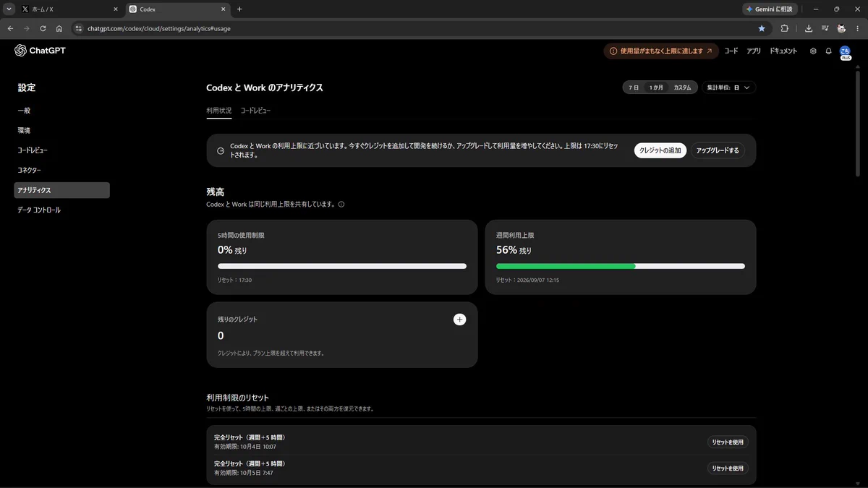Switch to the 利用状況 tab
The image size is (868, 488).
[x=218, y=111]
